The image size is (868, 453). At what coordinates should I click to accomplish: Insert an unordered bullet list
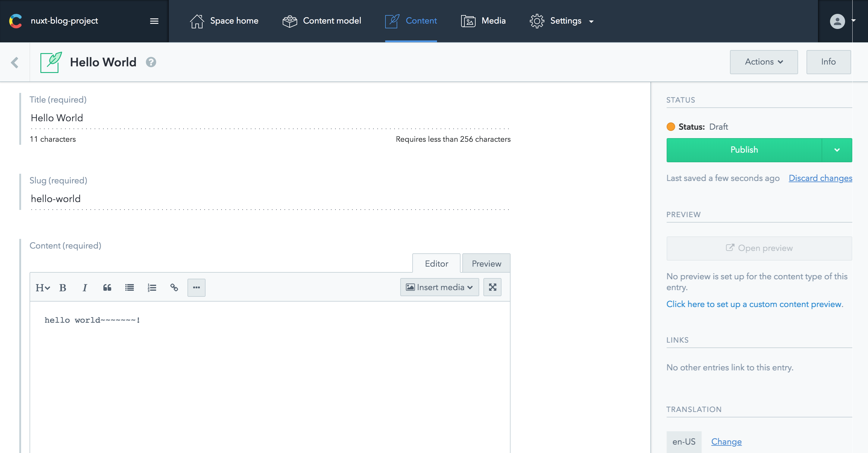point(129,288)
